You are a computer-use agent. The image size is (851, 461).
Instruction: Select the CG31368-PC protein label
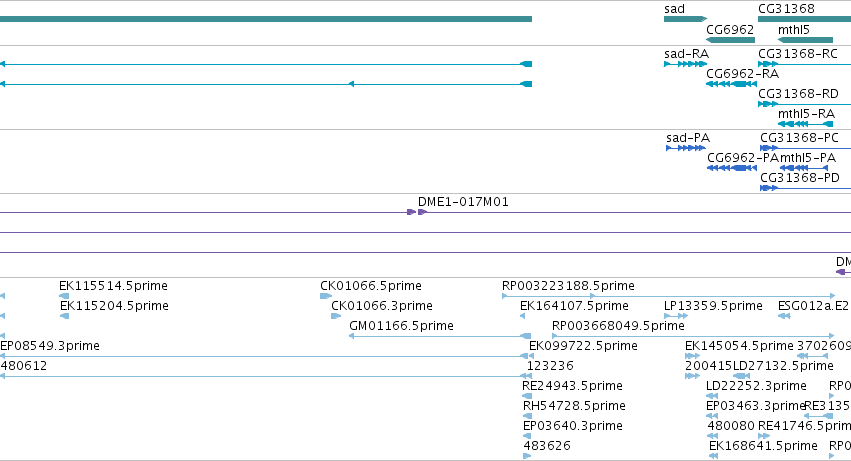click(799, 138)
